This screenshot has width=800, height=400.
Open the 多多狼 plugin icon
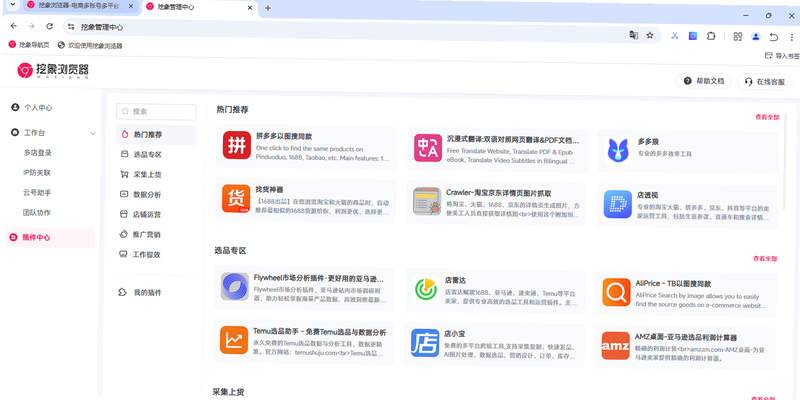tap(618, 151)
